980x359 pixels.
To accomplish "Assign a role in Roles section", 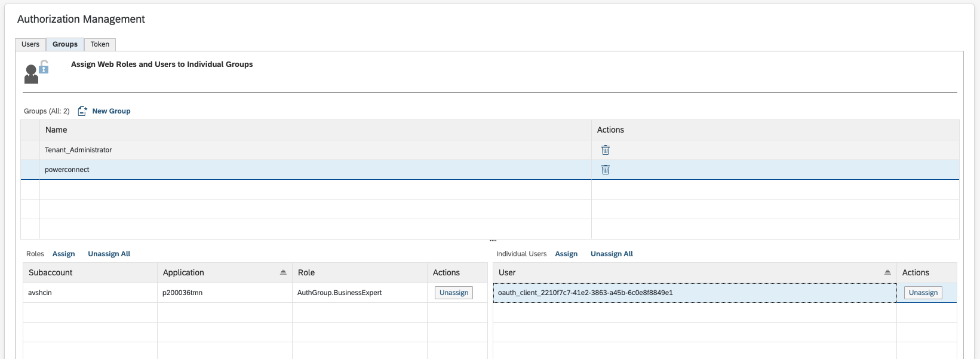I will 63,254.
